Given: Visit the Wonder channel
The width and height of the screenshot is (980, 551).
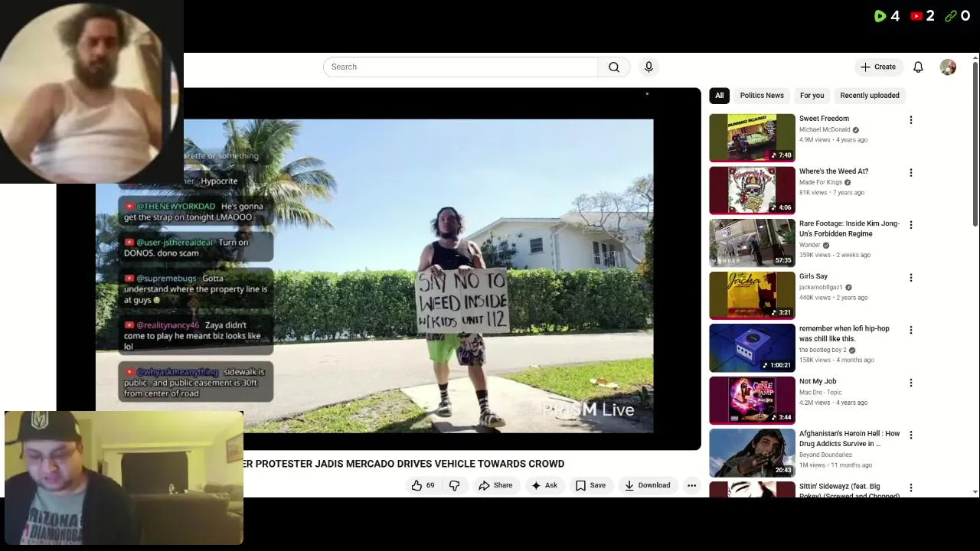Looking at the screenshot, I should coord(810,245).
